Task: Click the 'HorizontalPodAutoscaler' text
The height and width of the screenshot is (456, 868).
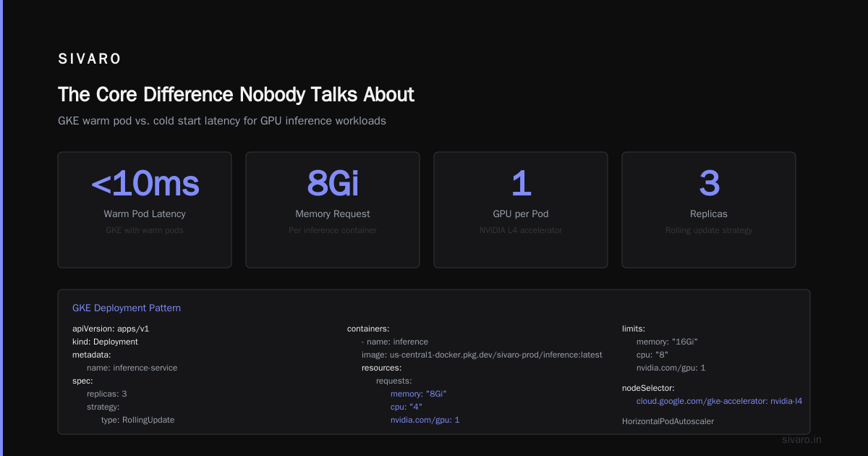Action: point(668,421)
